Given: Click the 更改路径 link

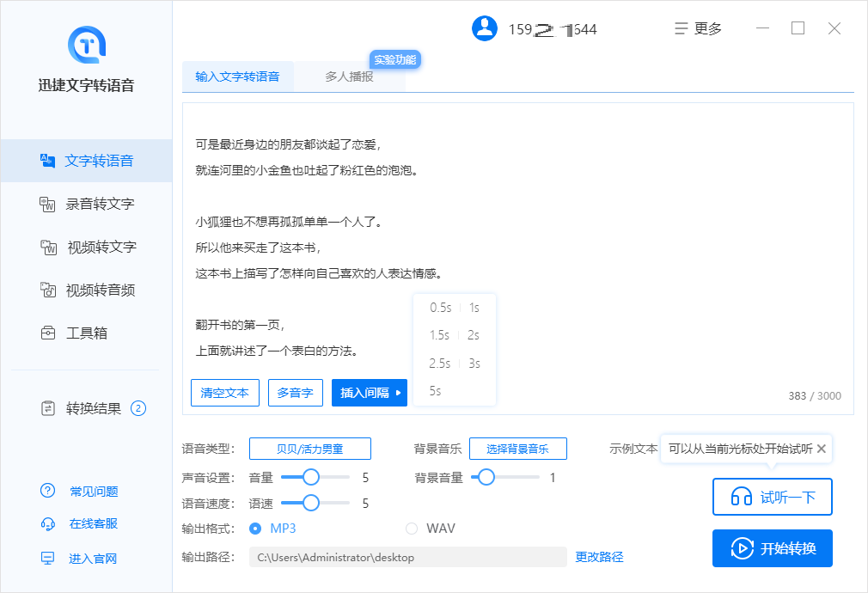Looking at the screenshot, I should (599, 557).
